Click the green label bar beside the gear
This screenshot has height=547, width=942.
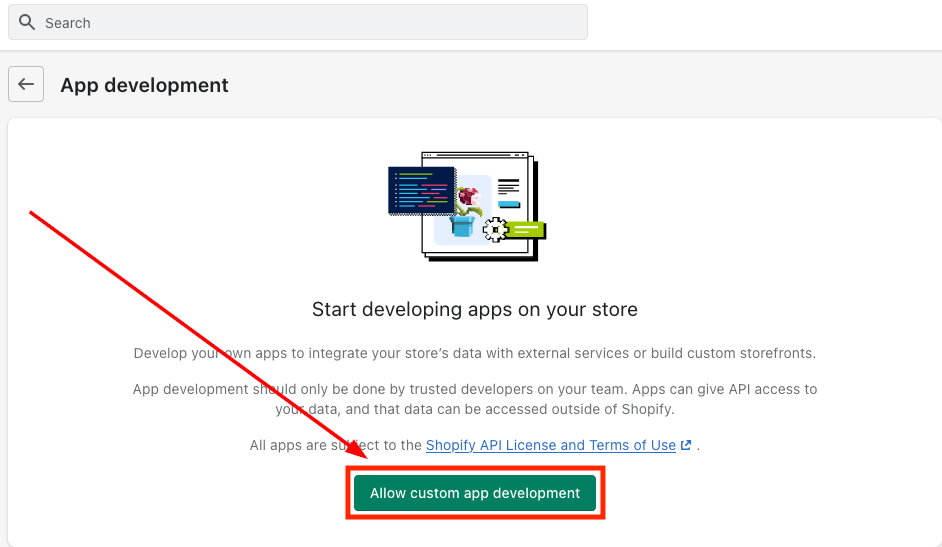(526, 229)
